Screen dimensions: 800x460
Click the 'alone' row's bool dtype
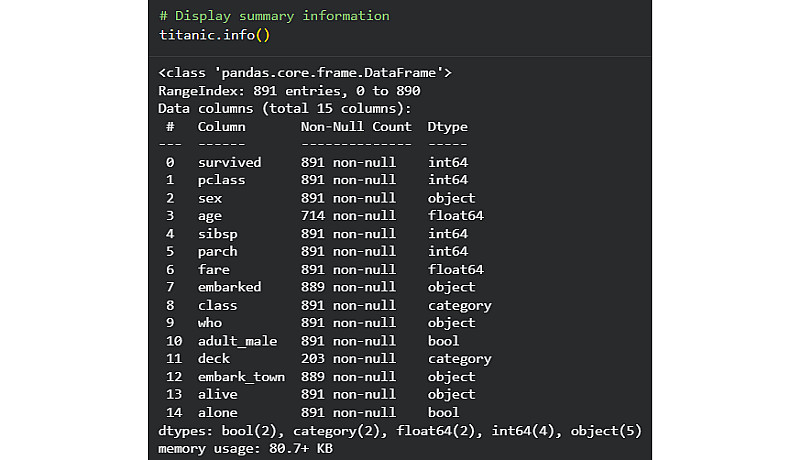(x=443, y=412)
